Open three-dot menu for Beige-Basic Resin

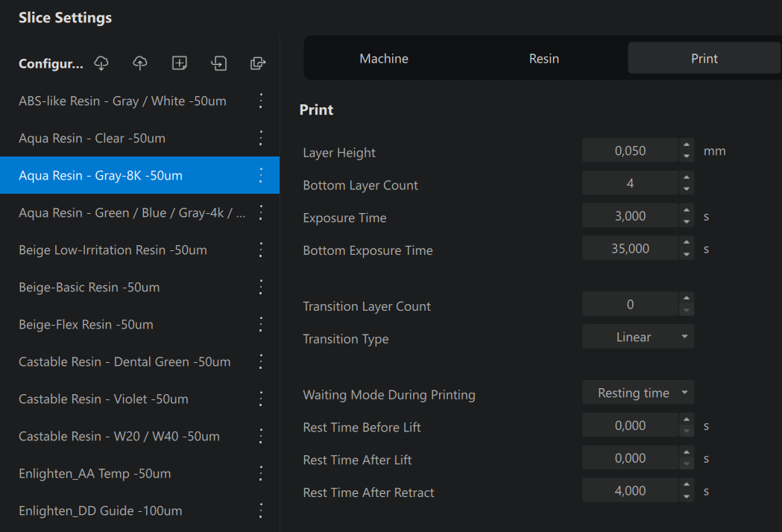(261, 287)
